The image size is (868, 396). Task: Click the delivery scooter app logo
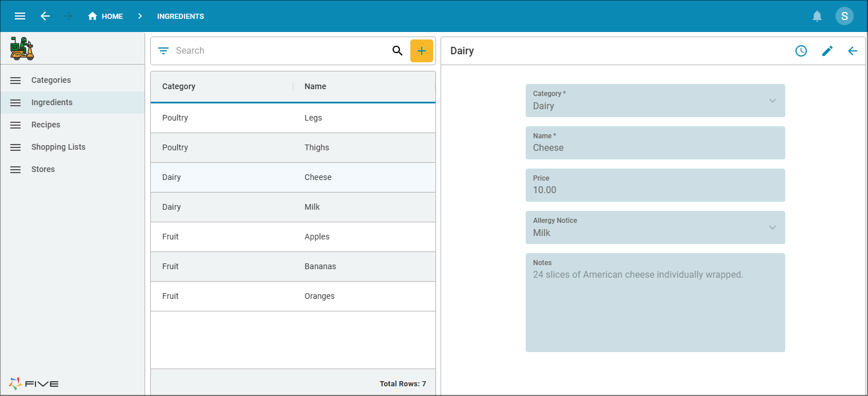point(22,49)
